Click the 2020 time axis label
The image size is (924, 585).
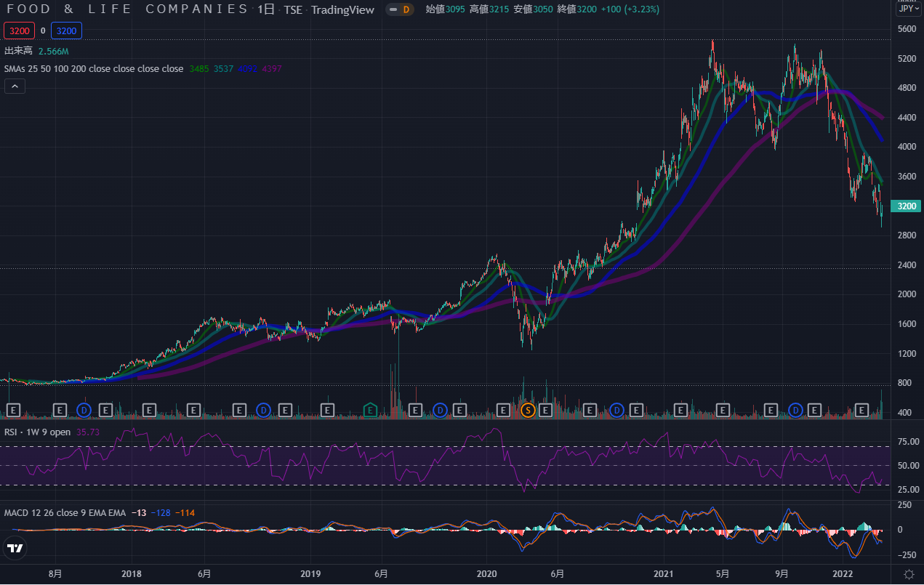click(487, 574)
